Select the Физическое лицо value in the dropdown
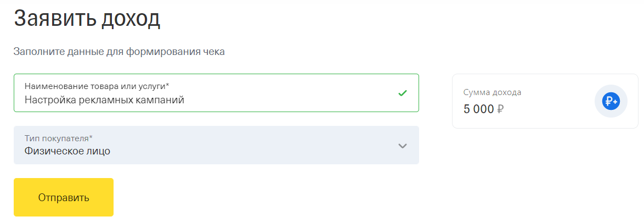The width and height of the screenshot is (644, 222). click(x=67, y=151)
